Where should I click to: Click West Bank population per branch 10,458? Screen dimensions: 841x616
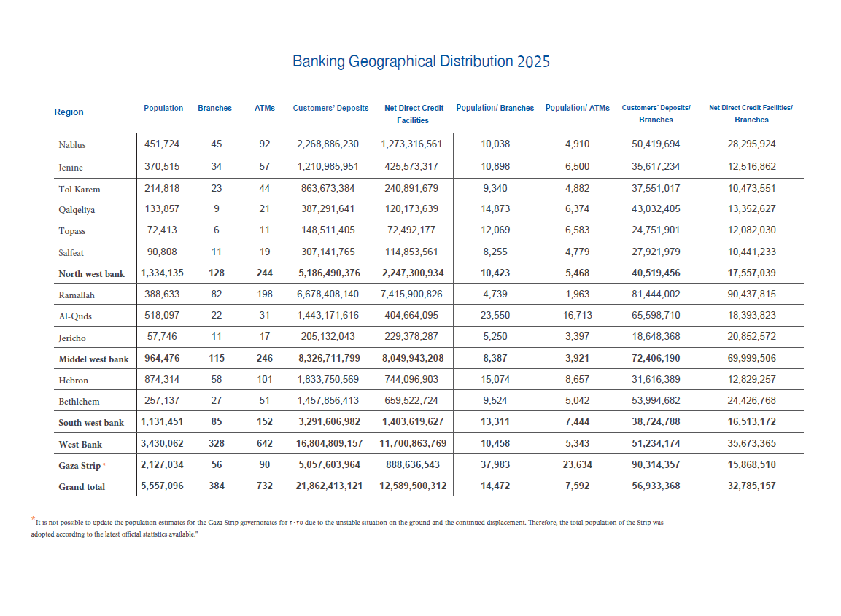point(495,443)
